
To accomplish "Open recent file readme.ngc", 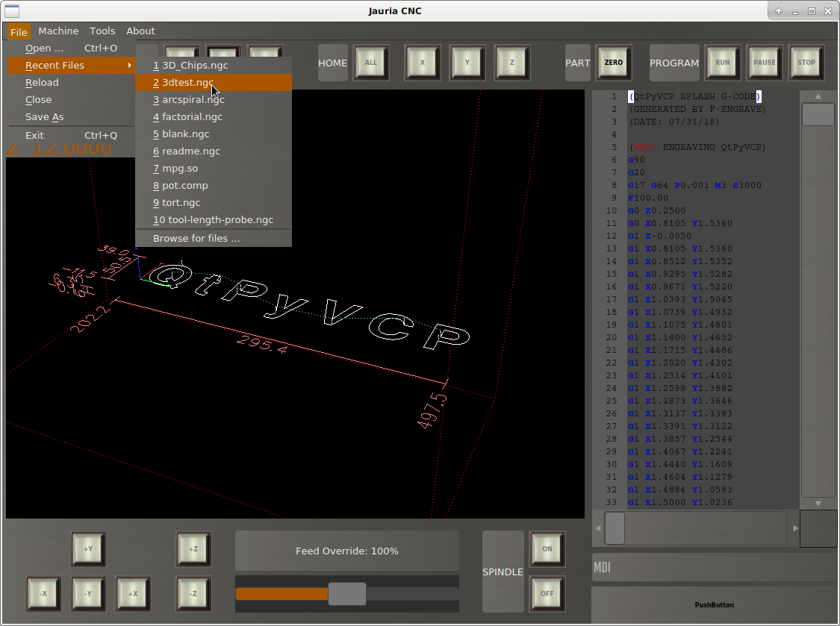I will click(214, 151).
